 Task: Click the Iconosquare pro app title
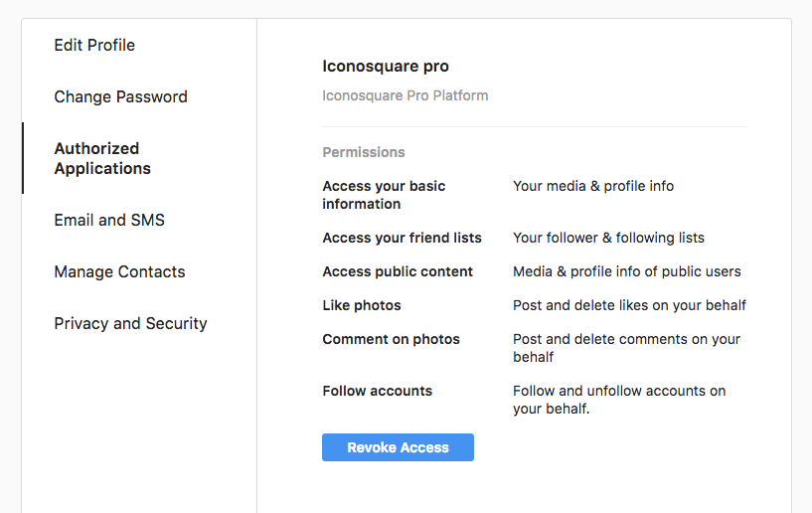[386, 67]
